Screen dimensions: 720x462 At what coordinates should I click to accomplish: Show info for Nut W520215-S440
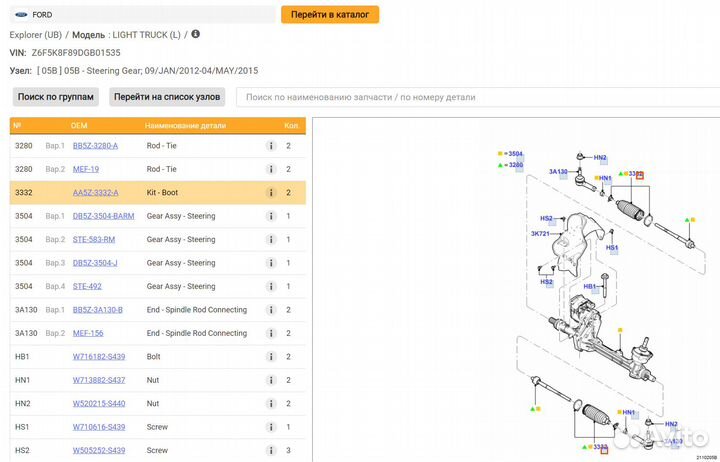(270, 404)
